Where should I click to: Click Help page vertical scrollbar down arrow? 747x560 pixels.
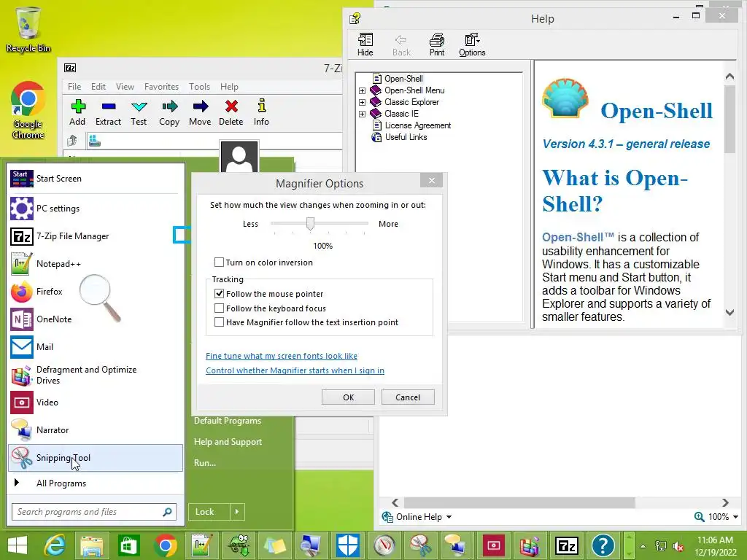[x=729, y=312]
